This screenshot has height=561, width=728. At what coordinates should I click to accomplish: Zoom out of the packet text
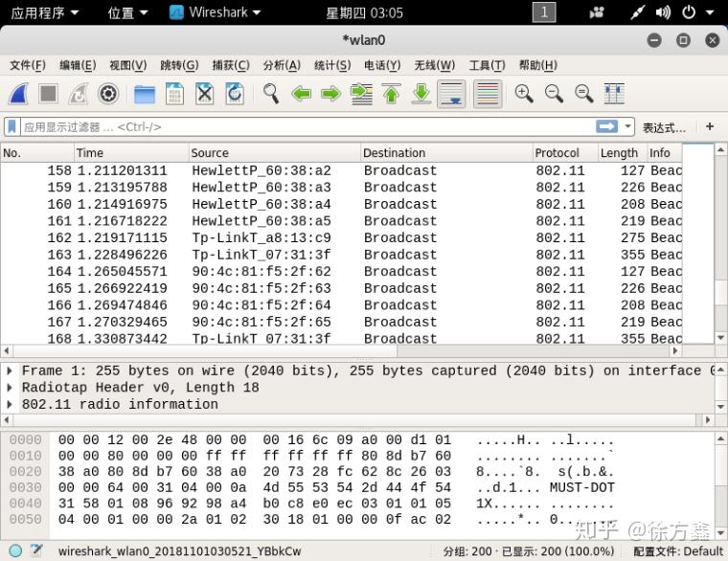tap(554, 94)
